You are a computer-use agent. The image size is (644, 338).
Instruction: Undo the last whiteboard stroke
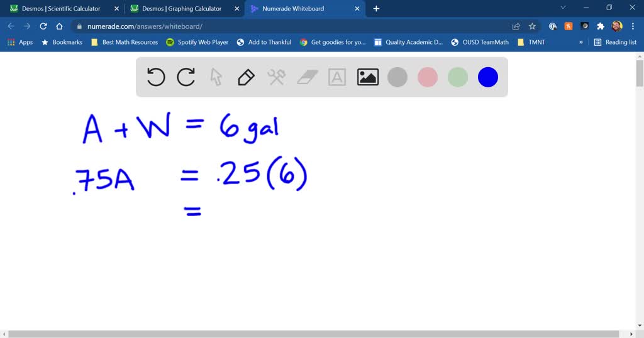coord(156,77)
